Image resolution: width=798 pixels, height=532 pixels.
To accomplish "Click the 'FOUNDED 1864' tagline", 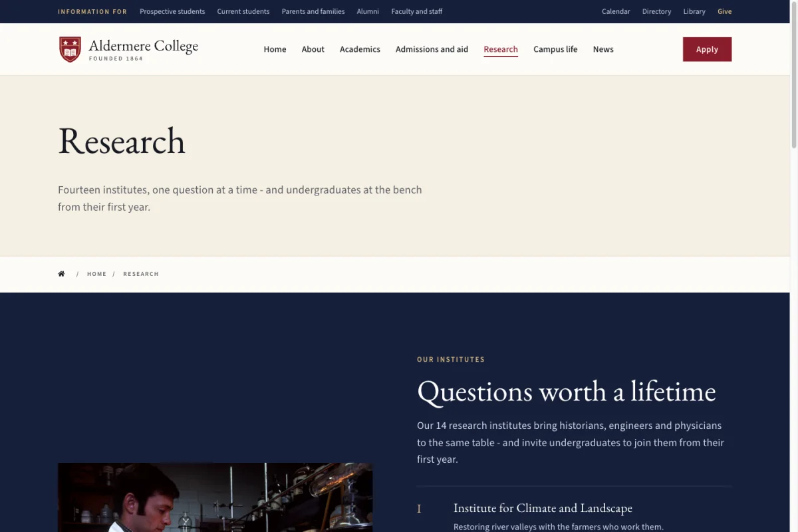I will pyautogui.click(x=116, y=59).
